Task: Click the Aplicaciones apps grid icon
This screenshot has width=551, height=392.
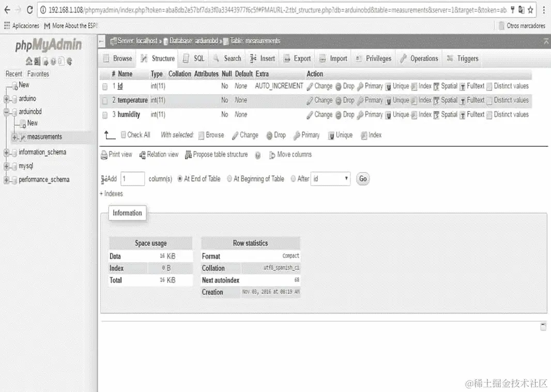Action: pyautogui.click(x=7, y=25)
